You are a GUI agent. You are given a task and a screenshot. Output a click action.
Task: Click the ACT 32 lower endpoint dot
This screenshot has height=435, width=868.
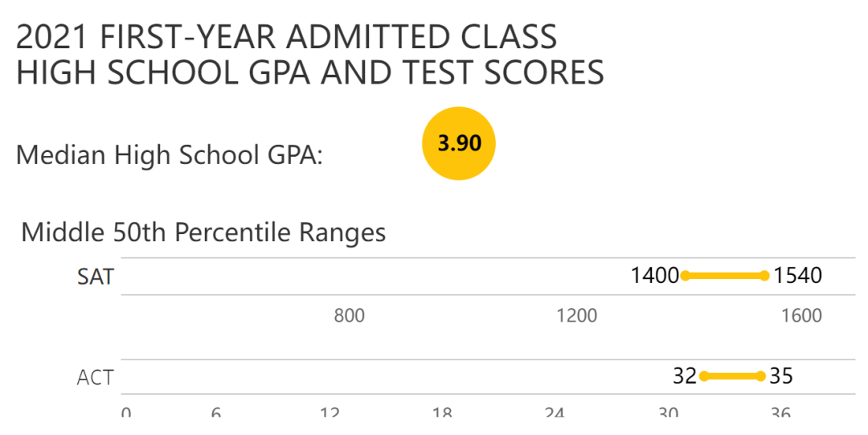(x=704, y=375)
